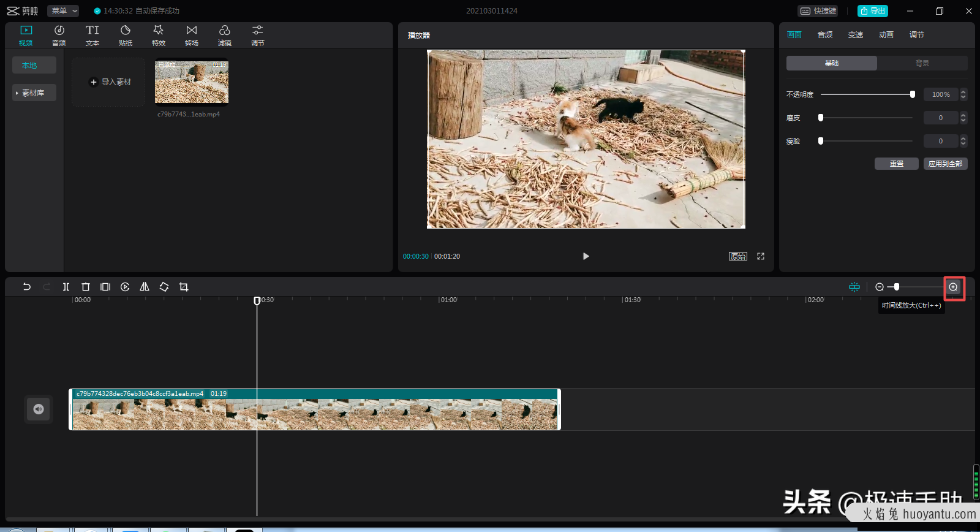Click the 磨皮 slider handle

pyautogui.click(x=821, y=118)
